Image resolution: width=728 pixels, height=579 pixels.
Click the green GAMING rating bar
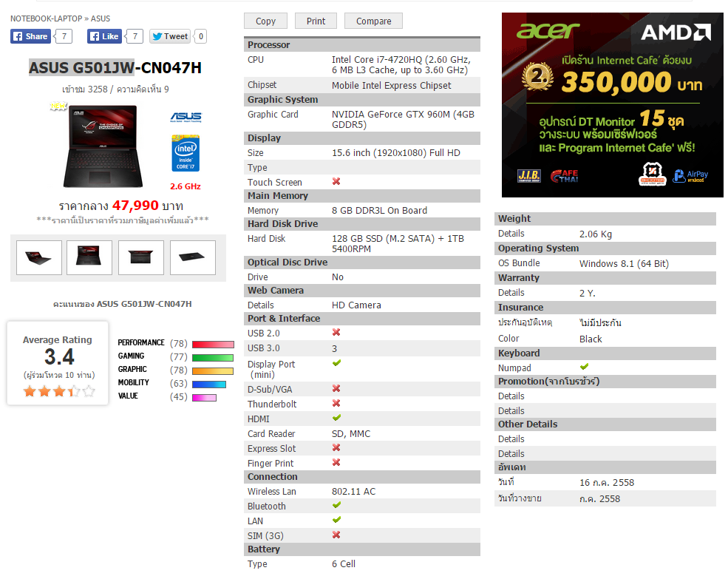(x=213, y=358)
